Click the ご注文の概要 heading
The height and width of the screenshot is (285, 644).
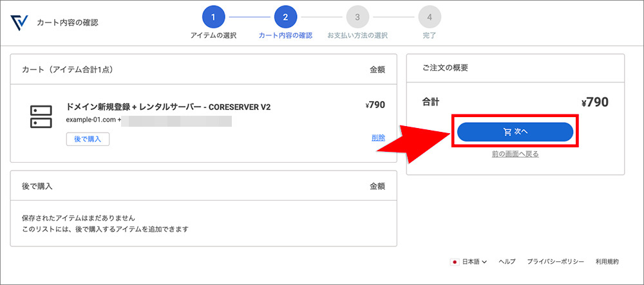(445, 68)
